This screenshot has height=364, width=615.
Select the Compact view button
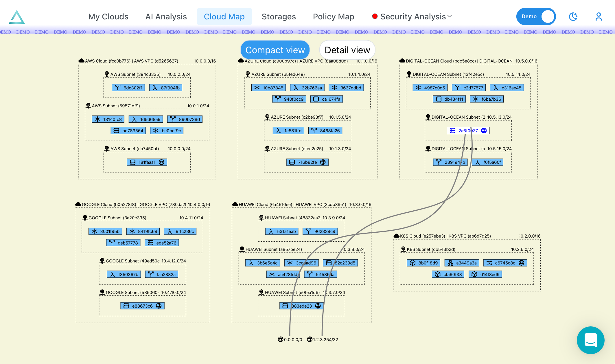[275, 50]
